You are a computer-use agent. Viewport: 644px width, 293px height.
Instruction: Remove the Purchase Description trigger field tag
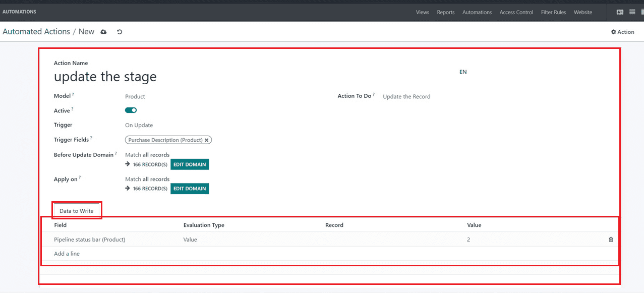[207, 140]
